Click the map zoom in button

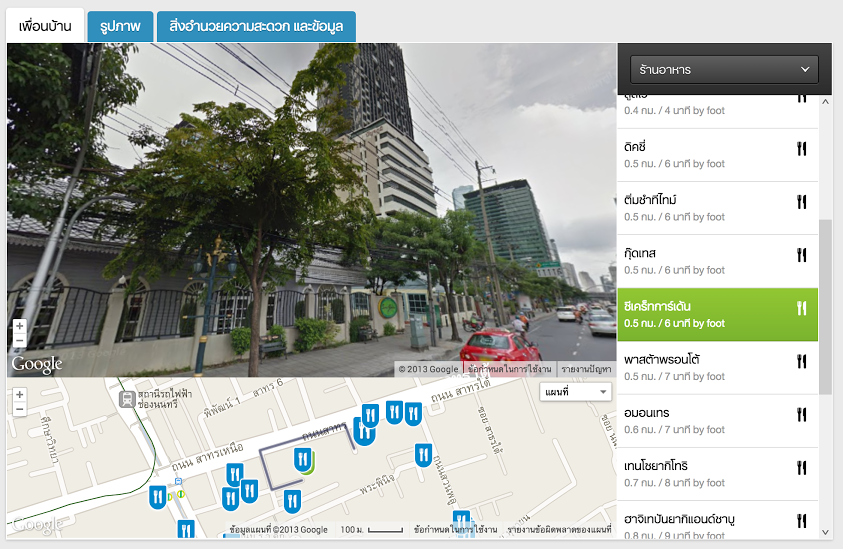click(x=19, y=395)
